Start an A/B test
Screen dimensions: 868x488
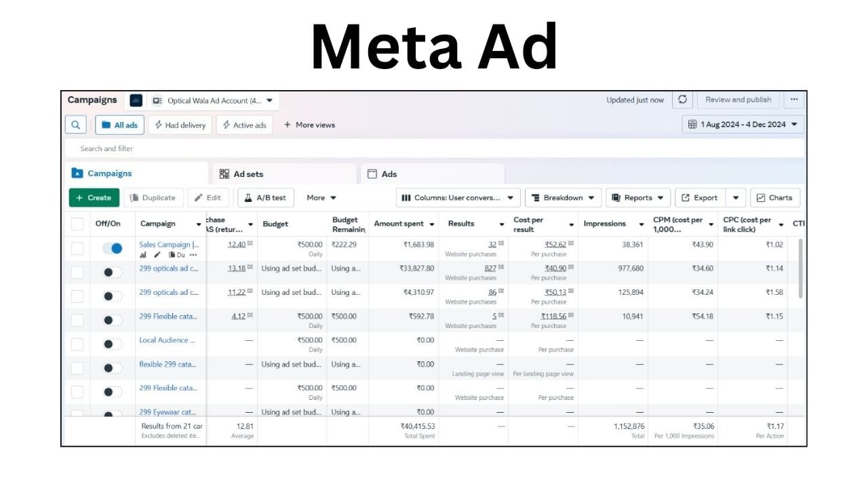click(265, 198)
